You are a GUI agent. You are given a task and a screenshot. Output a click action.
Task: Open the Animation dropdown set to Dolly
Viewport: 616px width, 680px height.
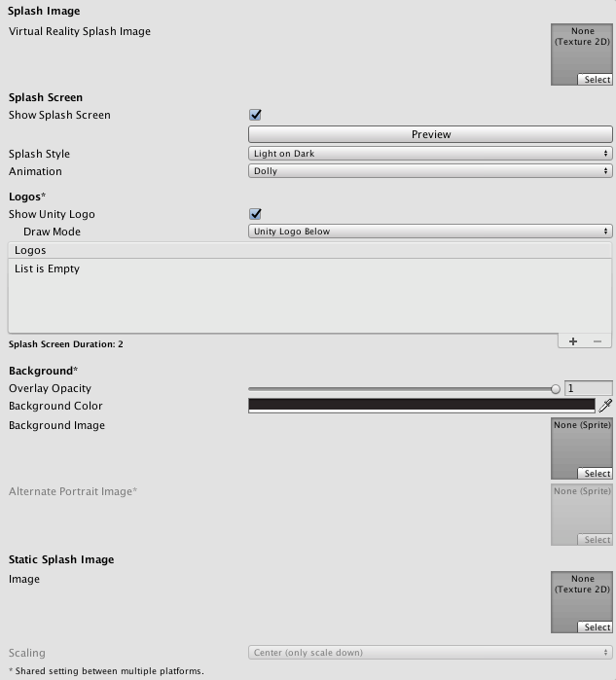point(430,171)
